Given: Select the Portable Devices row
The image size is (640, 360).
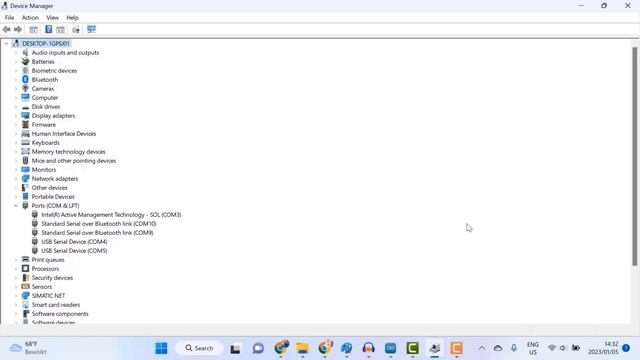Looking at the screenshot, I should pyautogui.click(x=53, y=197).
